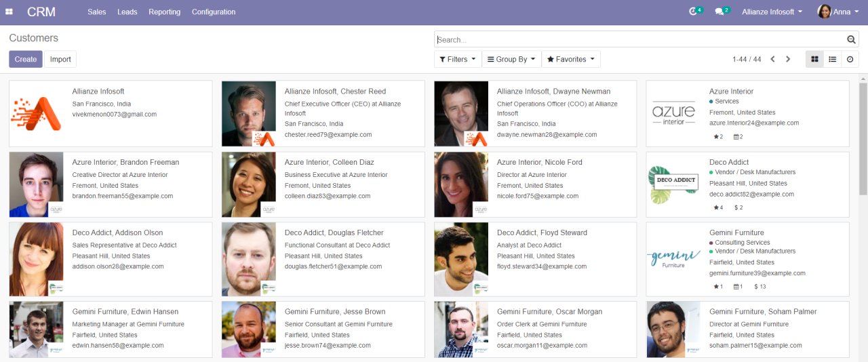Click Azure Interior meetings calendar count

738,137
